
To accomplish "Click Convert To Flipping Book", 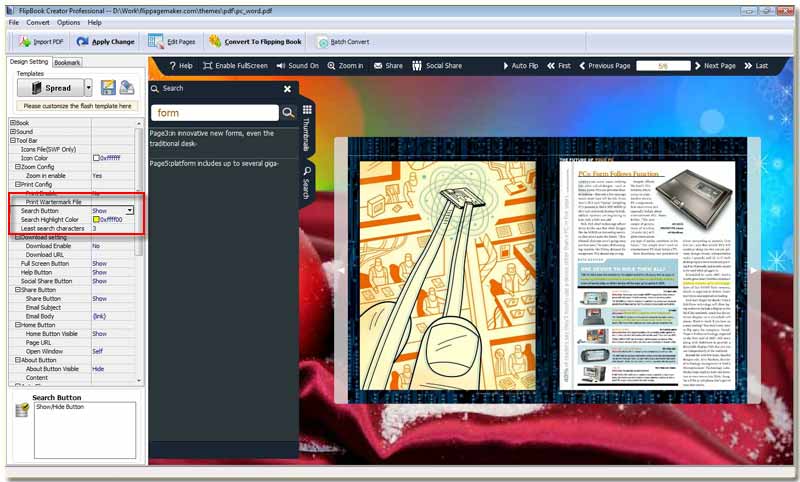I will pos(256,42).
